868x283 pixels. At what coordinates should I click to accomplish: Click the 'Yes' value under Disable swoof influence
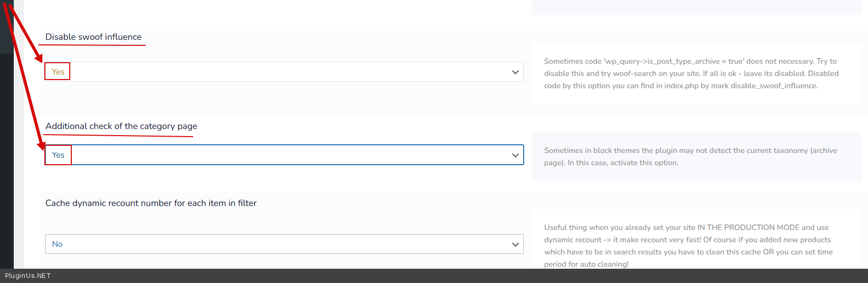pyautogui.click(x=58, y=72)
